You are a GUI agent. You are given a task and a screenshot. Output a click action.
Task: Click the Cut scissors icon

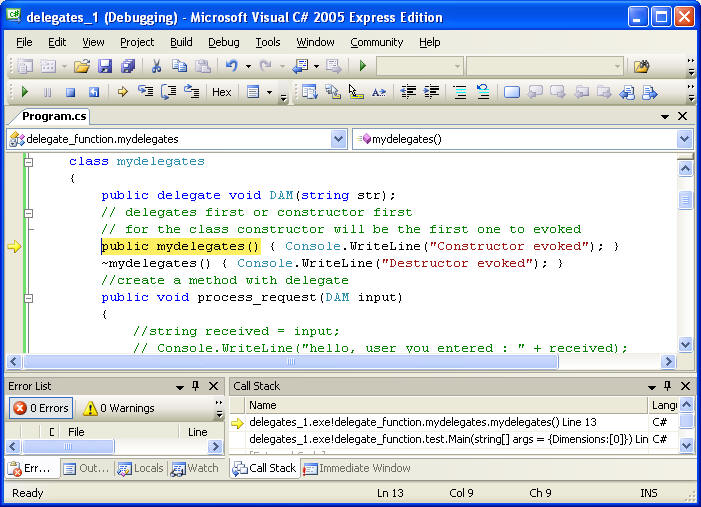[x=156, y=66]
